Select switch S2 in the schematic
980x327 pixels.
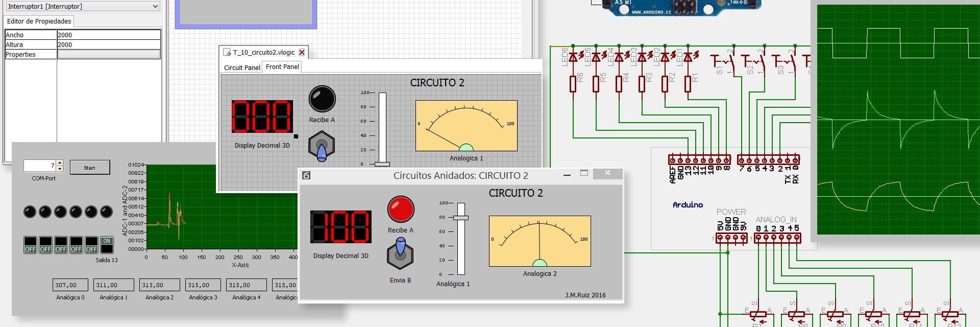point(754,62)
